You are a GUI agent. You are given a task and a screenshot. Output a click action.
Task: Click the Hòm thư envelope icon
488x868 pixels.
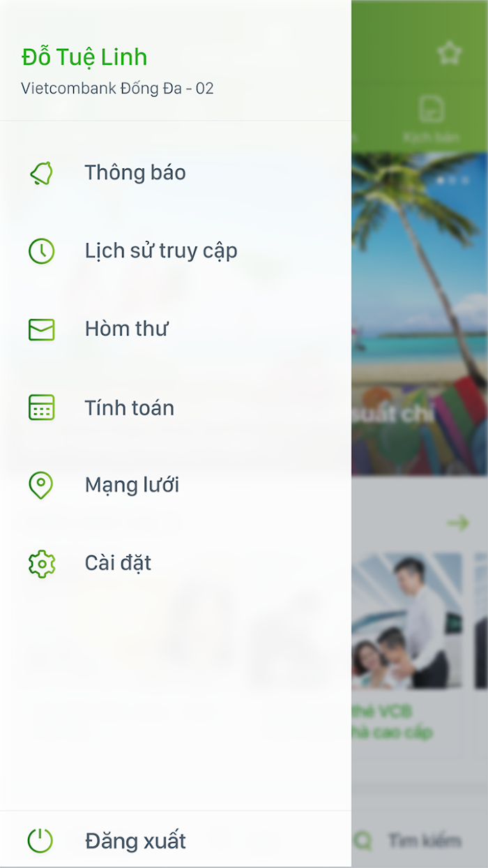[x=41, y=329]
